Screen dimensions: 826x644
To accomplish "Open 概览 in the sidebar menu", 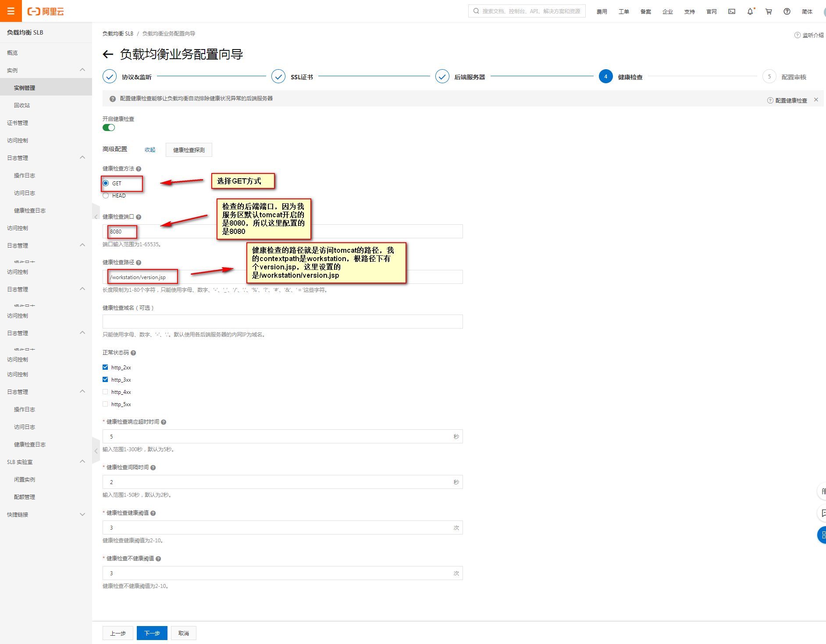I will coord(12,53).
